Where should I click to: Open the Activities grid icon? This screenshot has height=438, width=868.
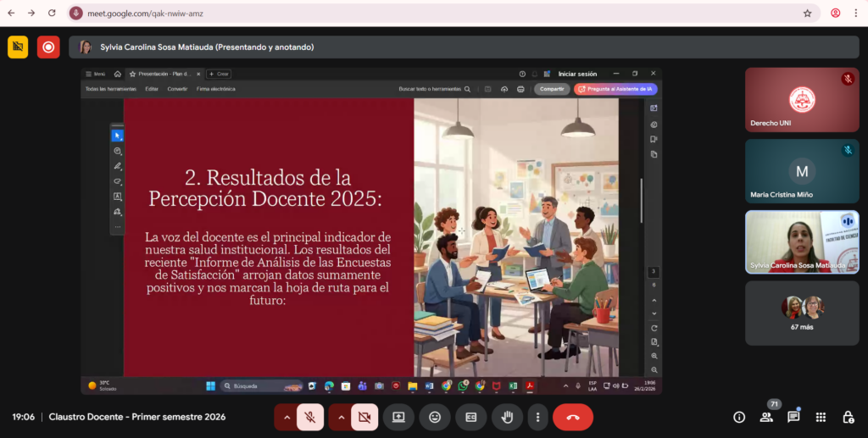pyautogui.click(x=821, y=417)
